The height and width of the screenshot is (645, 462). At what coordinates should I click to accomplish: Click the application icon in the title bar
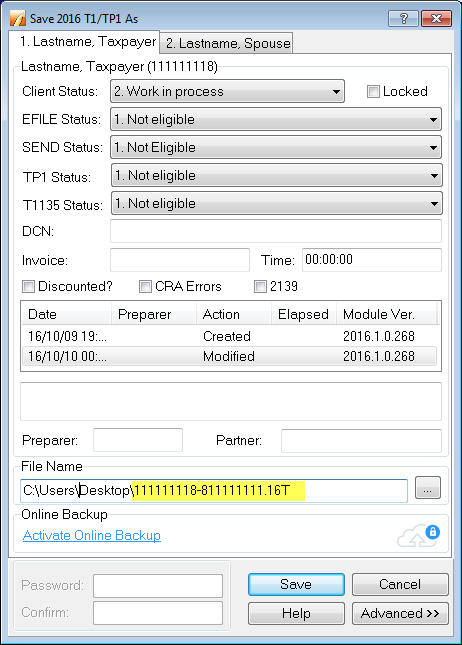click(x=18, y=19)
